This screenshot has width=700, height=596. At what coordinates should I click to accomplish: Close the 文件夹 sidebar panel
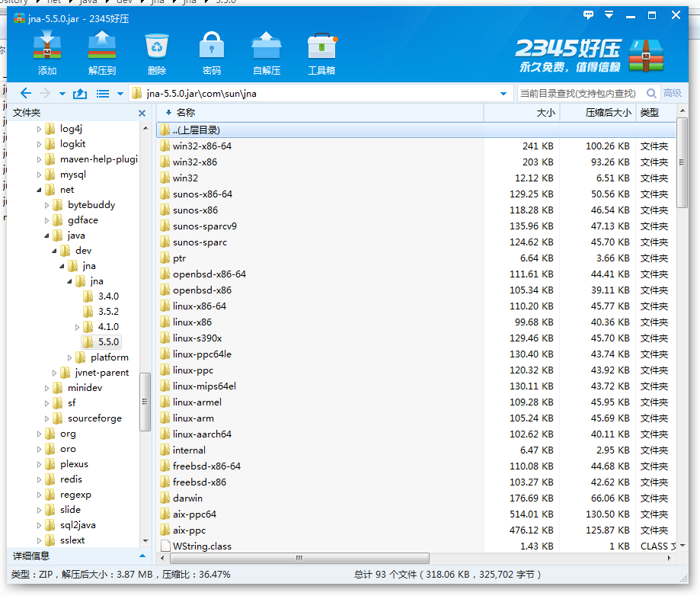142,112
